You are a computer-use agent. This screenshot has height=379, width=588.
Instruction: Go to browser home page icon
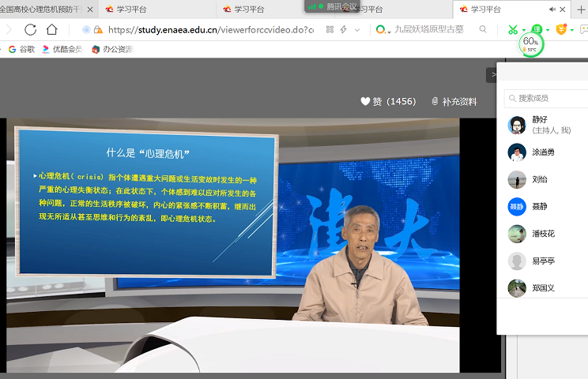coord(52,30)
